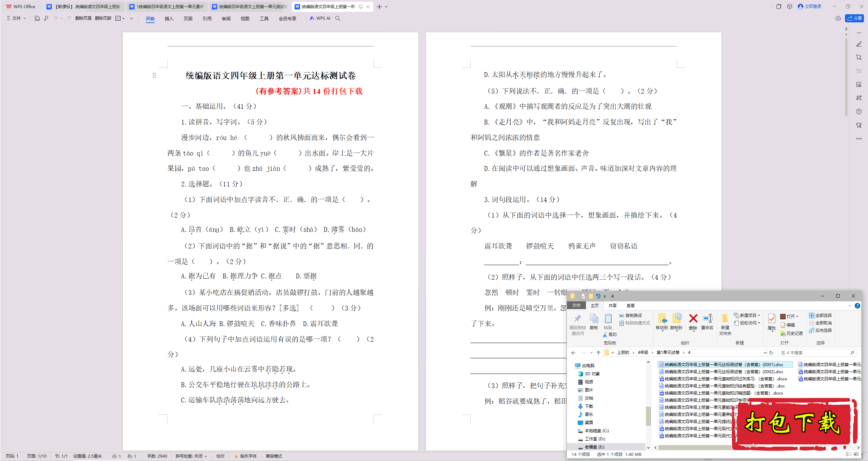Click the undo icon in Explorer quick access toolbar
This screenshot has width=868, height=461.
(598, 296)
